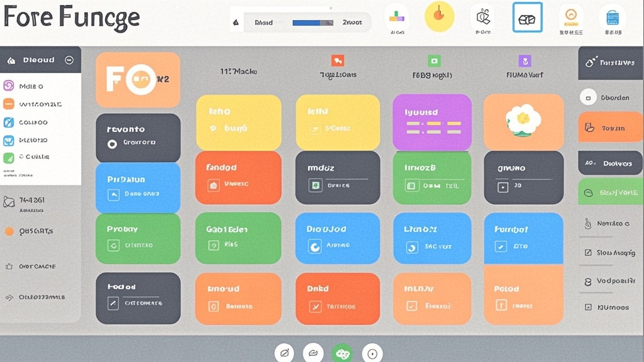Expand the Dleoud sidebar header circle button
644x362 pixels.
(x=69, y=60)
